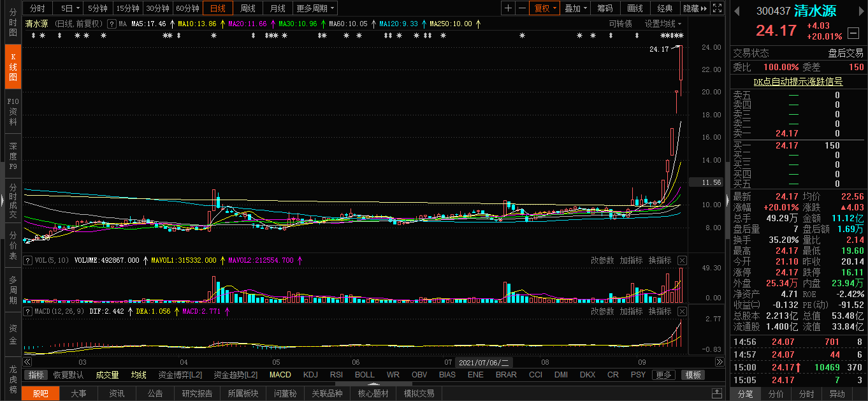Click the zoom in plus icon
Image resolution: width=868 pixels, height=401 pixels.
coord(508,8)
